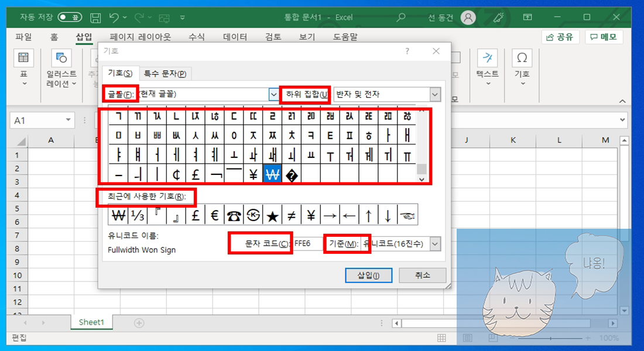
Task: Click the search magnifier in title bar
Action: 400,17
